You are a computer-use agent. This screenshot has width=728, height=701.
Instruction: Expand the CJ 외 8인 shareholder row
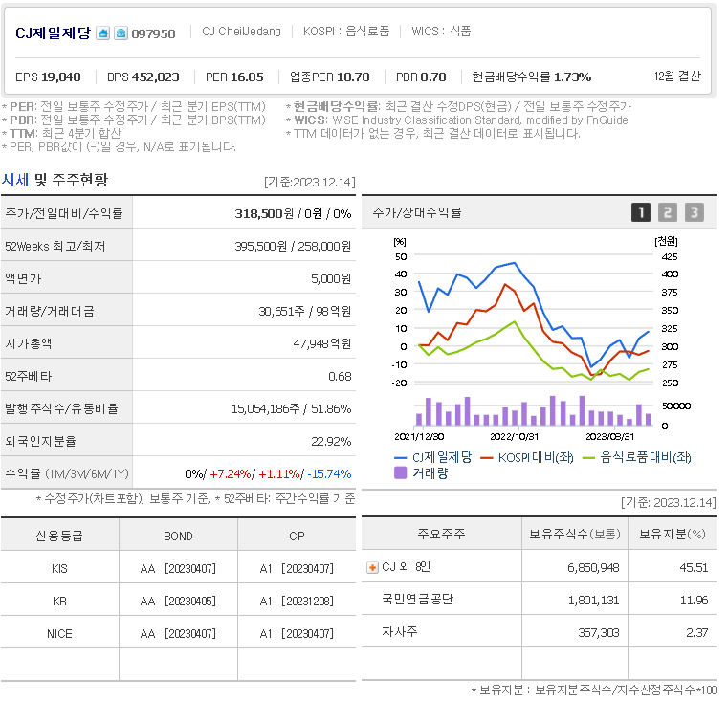point(372,567)
